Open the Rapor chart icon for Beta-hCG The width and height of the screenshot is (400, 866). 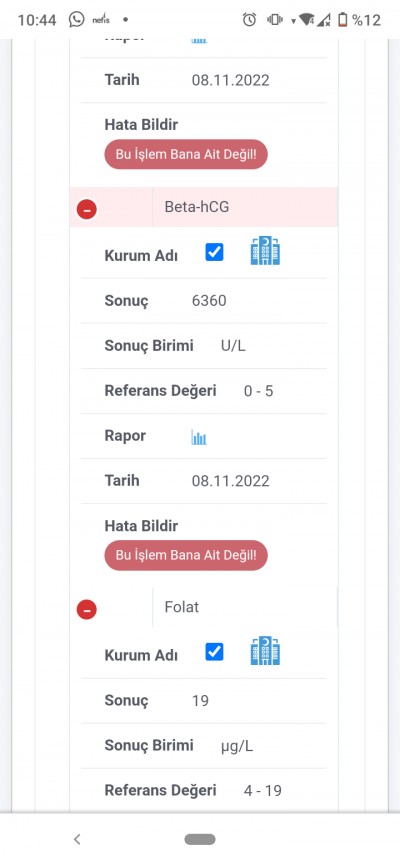199,437
